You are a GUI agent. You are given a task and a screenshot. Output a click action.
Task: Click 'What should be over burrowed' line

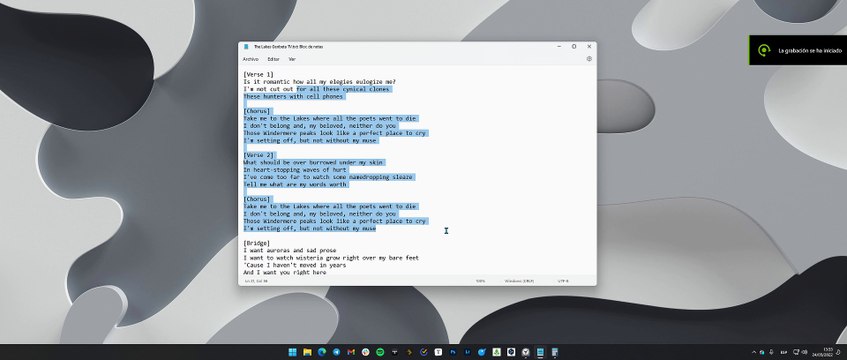[x=313, y=162]
